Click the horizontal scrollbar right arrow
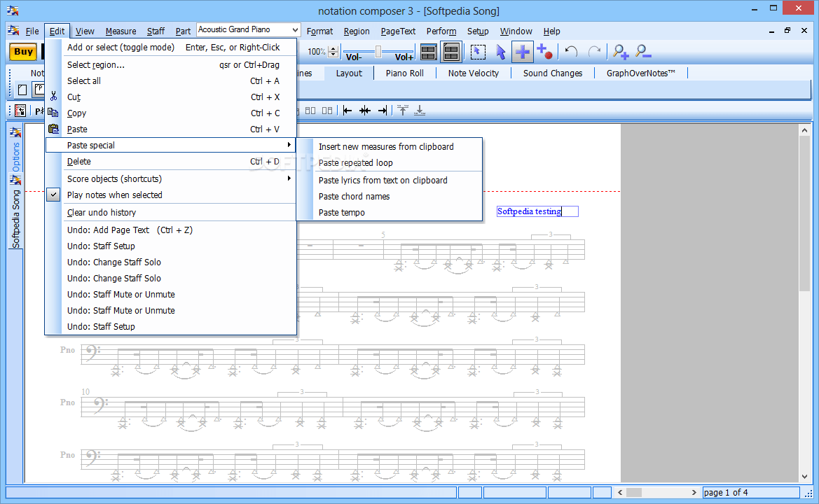The height and width of the screenshot is (504, 819). pyautogui.click(x=694, y=493)
